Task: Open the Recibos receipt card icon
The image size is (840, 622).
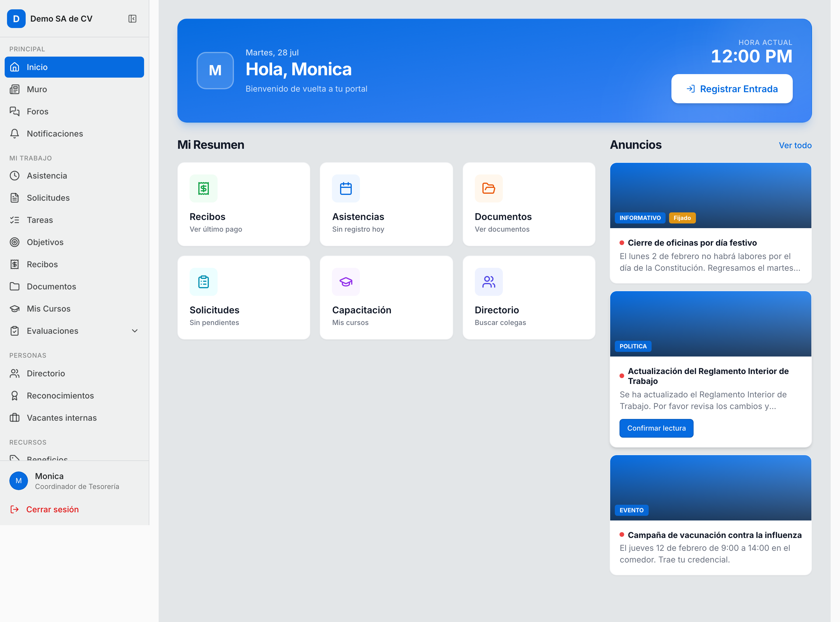Action: pos(204,188)
